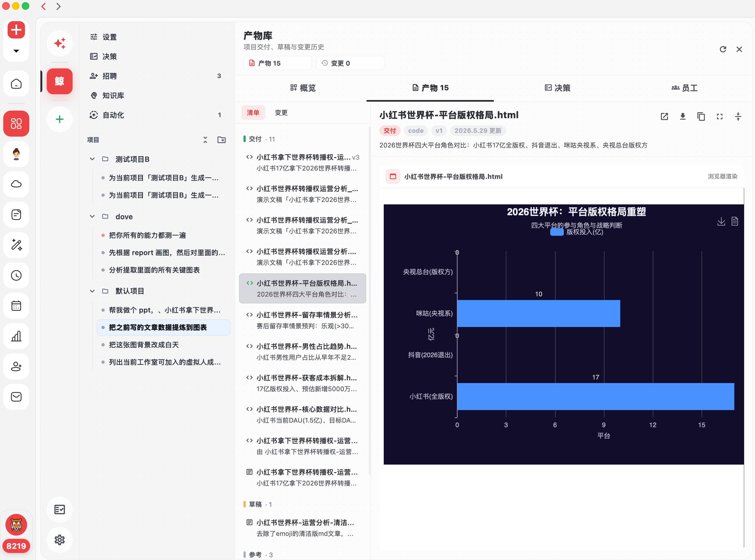The width and height of the screenshot is (755, 560).
Task: Switch to the 决策 tab
Action: tap(557, 88)
